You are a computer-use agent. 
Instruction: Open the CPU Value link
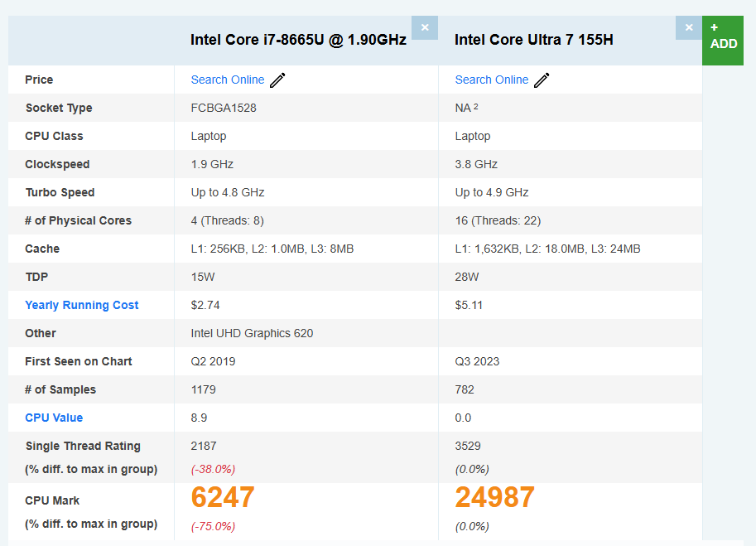(54, 418)
